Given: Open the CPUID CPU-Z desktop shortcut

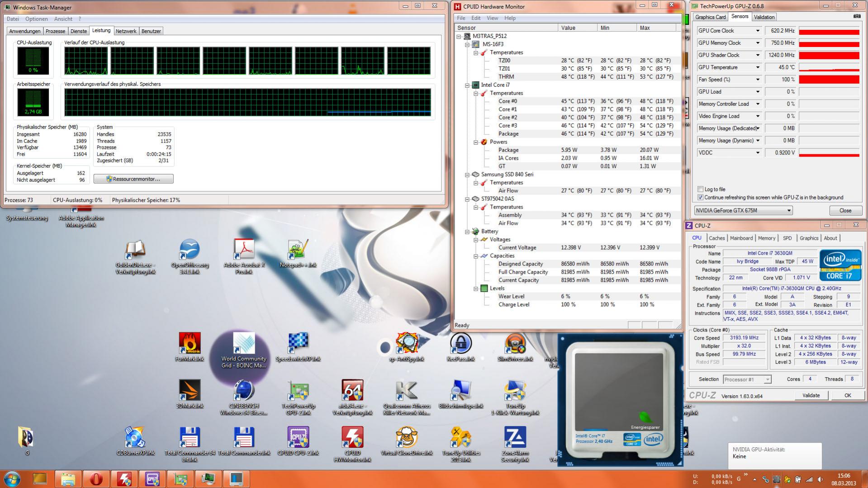Looking at the screenshot, I should [x=298, y=441].
